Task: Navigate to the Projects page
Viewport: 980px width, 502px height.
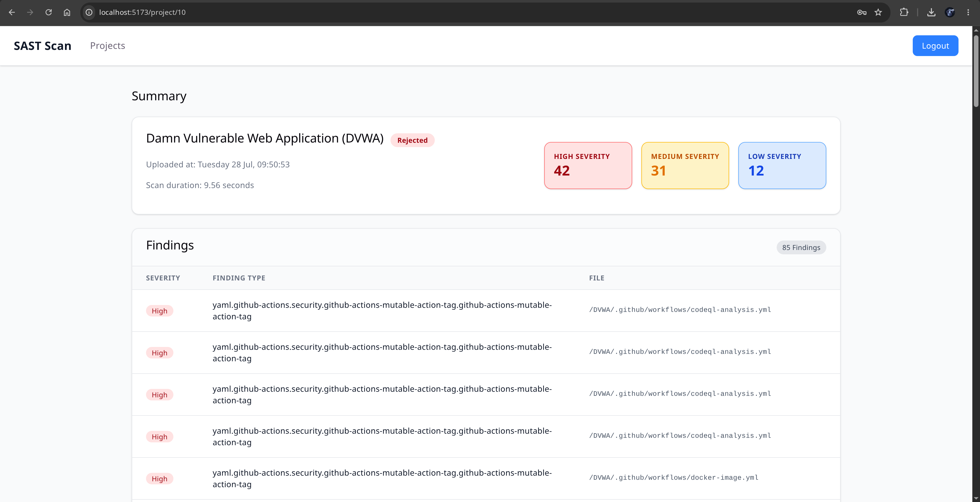Action: tap(108, 46)
